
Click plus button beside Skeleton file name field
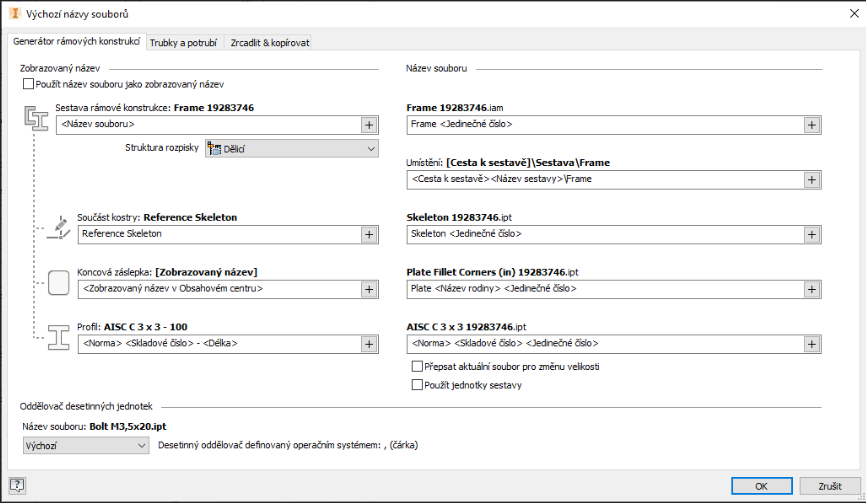coord(811,234)
